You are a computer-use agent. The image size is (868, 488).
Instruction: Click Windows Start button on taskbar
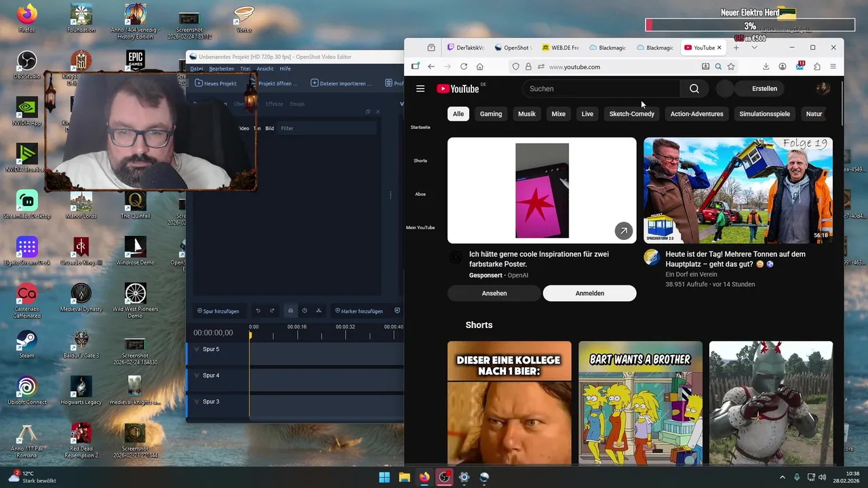pos(384,477)
